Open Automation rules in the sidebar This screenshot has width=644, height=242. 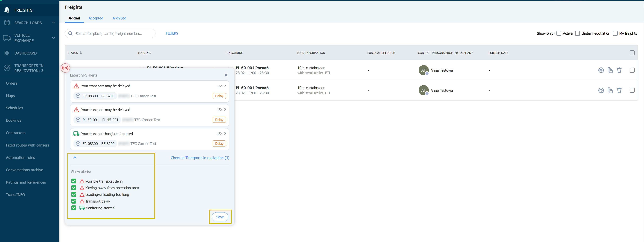[20, 157]
